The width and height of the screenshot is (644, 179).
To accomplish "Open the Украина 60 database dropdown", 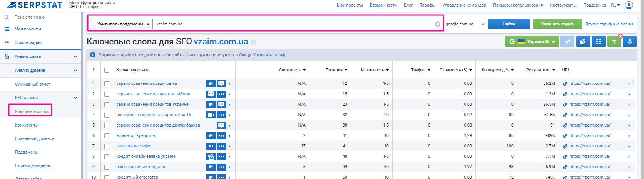I will pyautogui.click(x=533, y=42).
